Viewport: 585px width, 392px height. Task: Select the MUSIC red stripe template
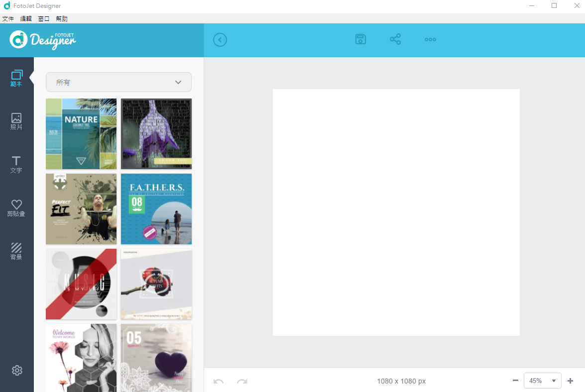click(x=81, y=284)
